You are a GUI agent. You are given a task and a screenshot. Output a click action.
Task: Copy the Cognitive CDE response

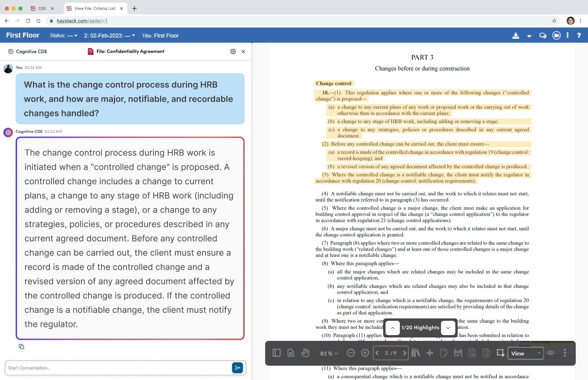pyautogui.click(x=21, y=346)
